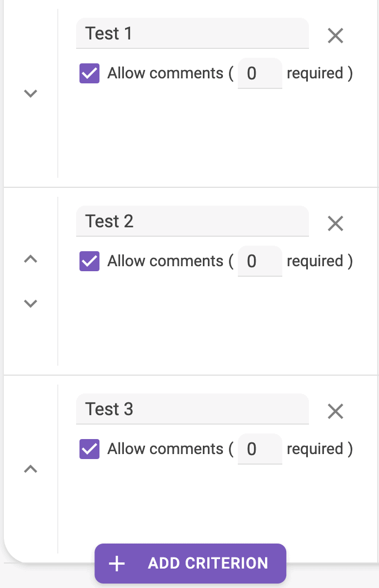Image resolution: width=379 pixels, height=588 pixels.
Task: Move Test 3 up using the up chevron
Action: point(31,469)
